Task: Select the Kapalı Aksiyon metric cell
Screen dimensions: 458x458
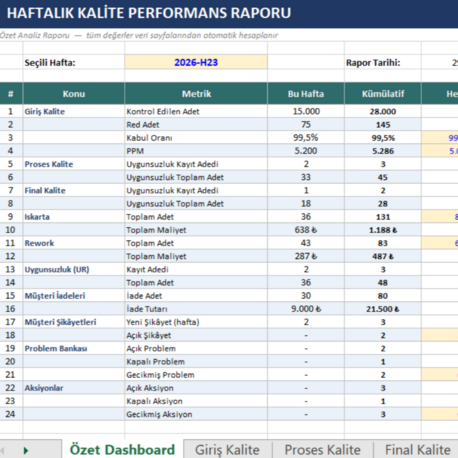Action: (x=196, y=401)
